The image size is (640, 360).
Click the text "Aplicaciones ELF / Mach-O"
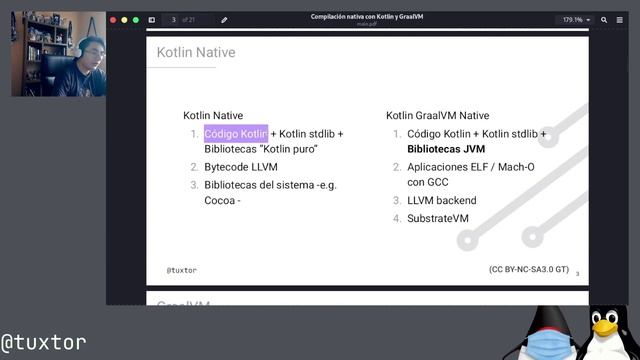point(471,167)
